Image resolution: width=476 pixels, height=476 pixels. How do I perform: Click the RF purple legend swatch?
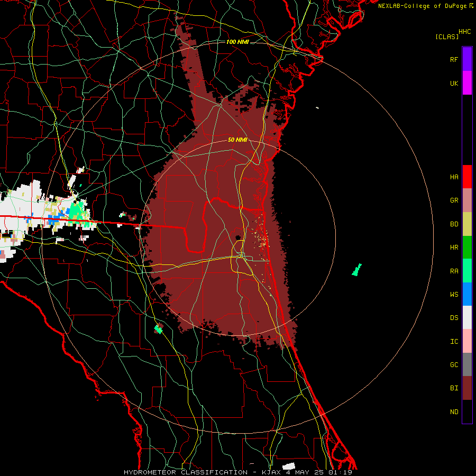467,59
